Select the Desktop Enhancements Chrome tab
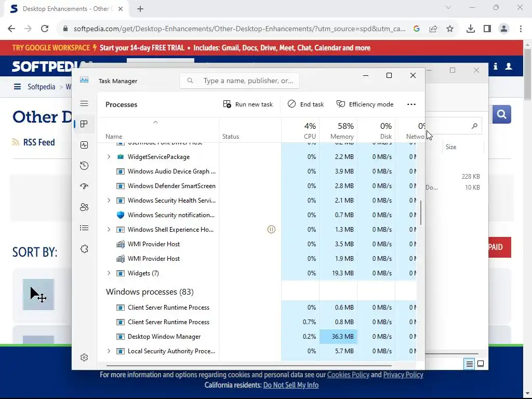Viewport: 532px width, 399px height. click(66, 9)
